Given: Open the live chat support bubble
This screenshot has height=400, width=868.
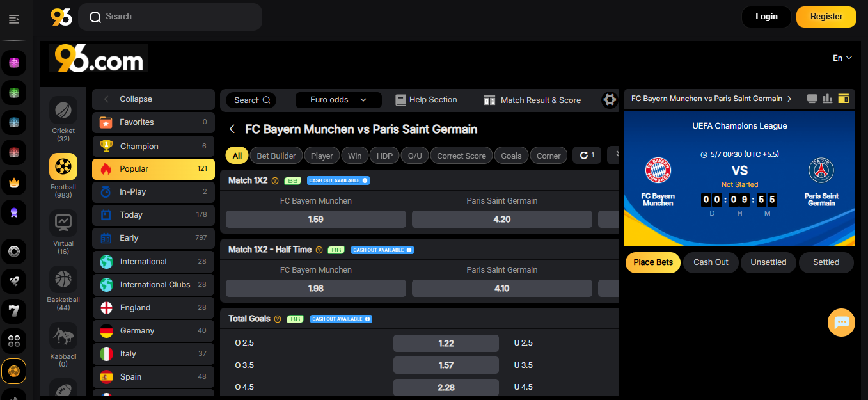Looking at the screenshot, I should pos(841,323).
